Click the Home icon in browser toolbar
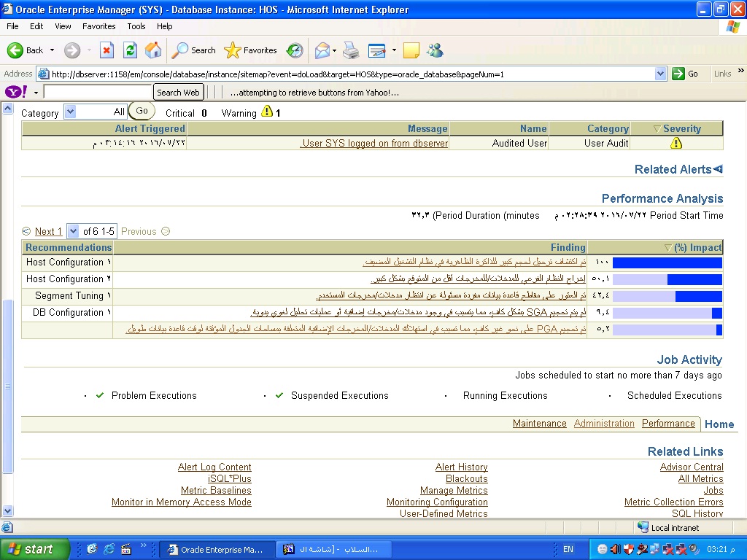This screenshot has height=560, width=747. [x=153, y=50]
